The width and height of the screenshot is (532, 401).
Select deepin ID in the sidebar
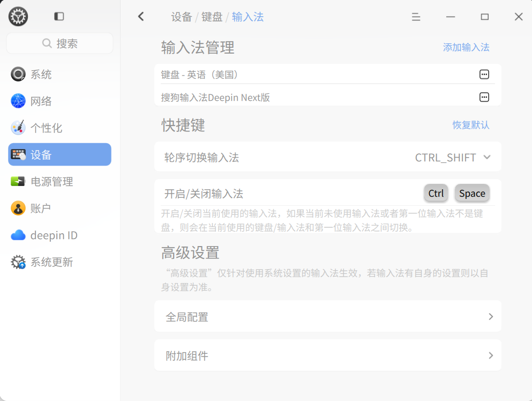(x=59, y=235)
